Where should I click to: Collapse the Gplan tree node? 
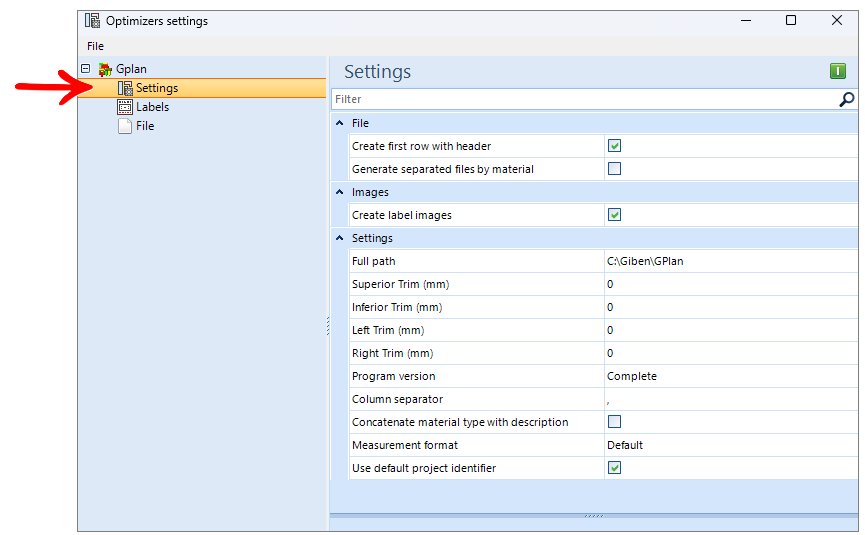click(86, 69)
